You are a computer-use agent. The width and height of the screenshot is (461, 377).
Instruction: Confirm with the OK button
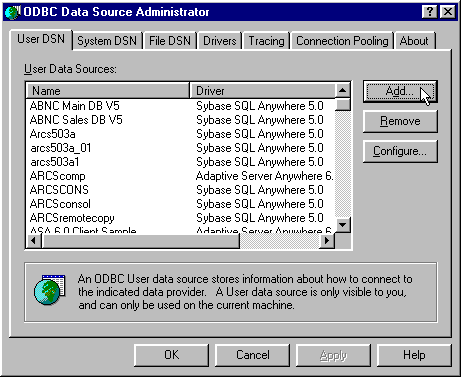point(171,355)
